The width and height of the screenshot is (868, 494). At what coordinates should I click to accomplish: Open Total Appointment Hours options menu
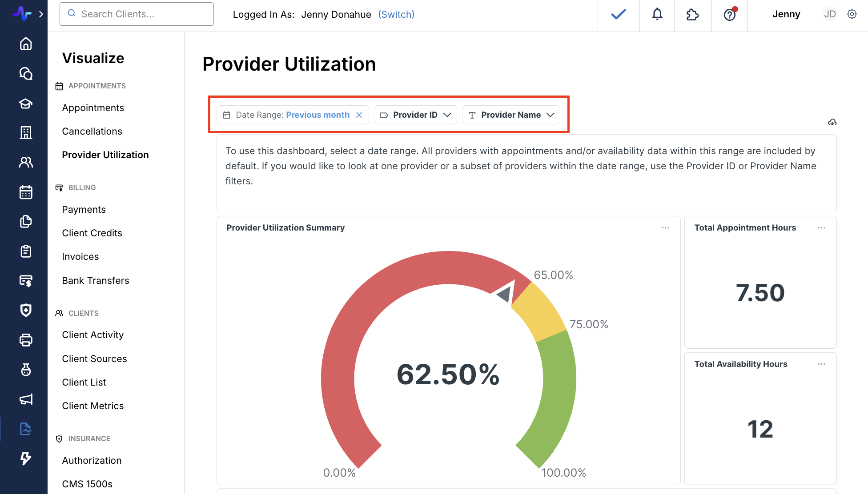point(821,228)
